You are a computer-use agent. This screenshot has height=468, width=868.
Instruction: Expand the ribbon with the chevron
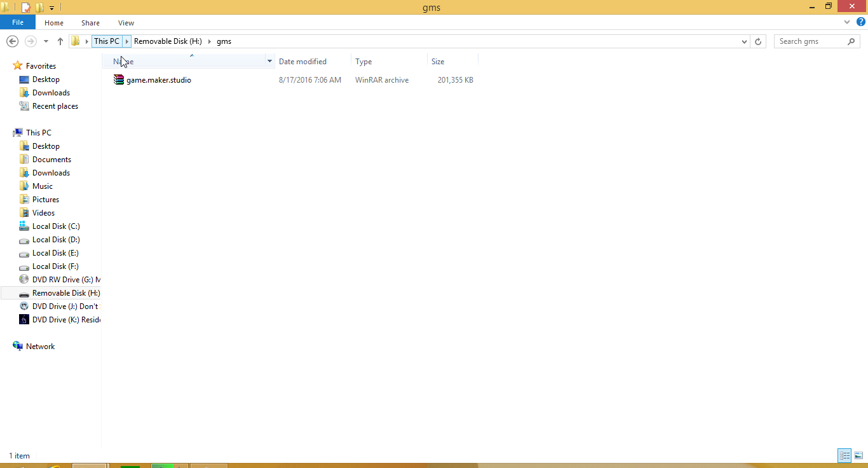pos(847,22)
